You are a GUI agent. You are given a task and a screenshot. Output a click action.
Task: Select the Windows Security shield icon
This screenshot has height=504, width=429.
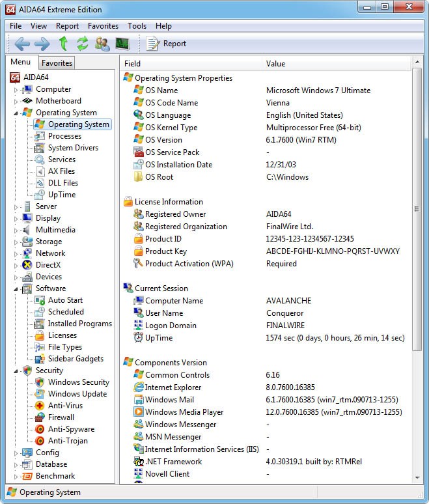coord(40,382)
